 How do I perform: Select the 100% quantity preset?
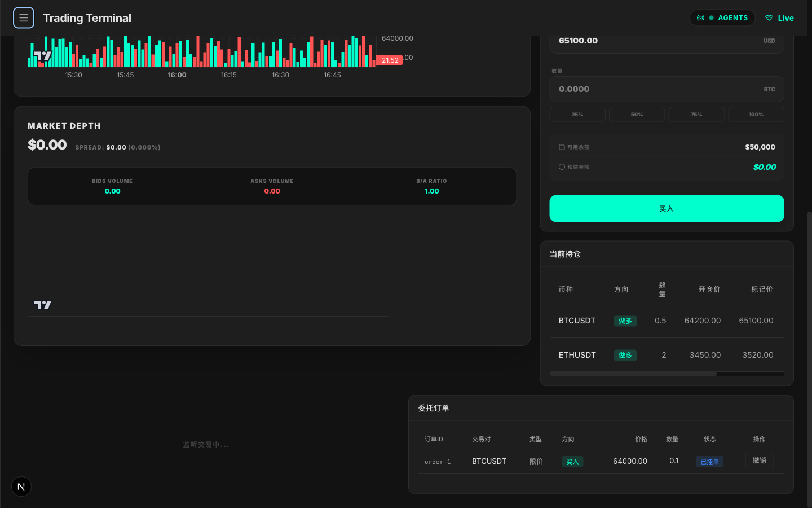tap(756, 115)
